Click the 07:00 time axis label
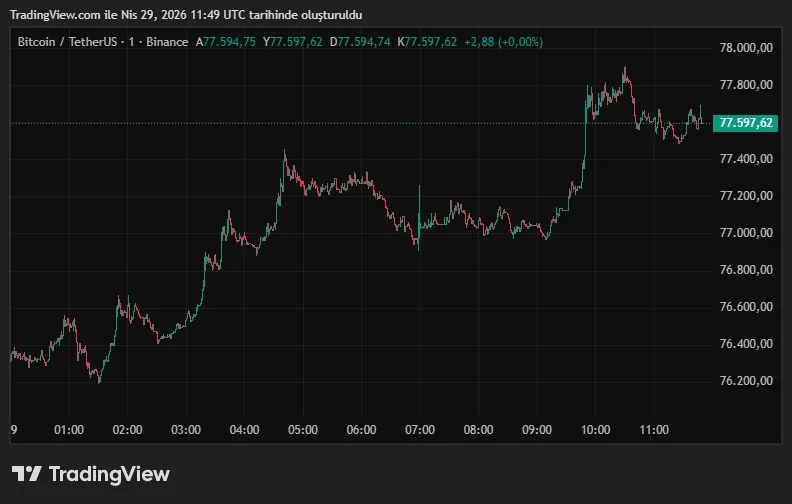Screen dimensions: 792x504 click(x=420, y=430)
